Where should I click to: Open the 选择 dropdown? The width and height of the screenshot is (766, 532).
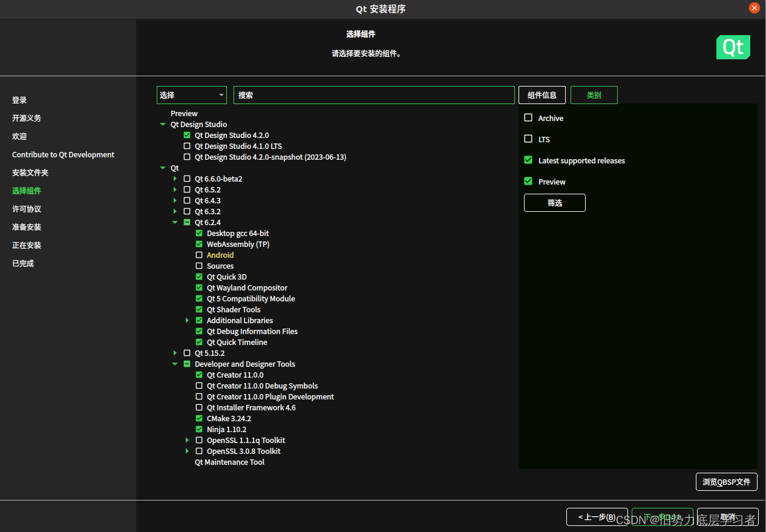coord(192,95)
